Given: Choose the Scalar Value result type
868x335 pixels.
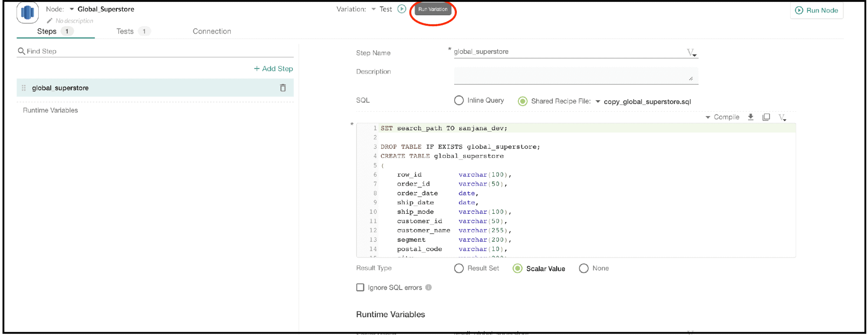Looking at the screenshot, I should coord(518,269).
